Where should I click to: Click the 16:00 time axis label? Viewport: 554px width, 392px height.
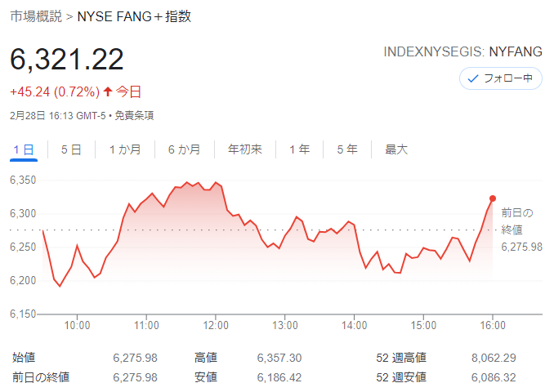tap(493, 325)
